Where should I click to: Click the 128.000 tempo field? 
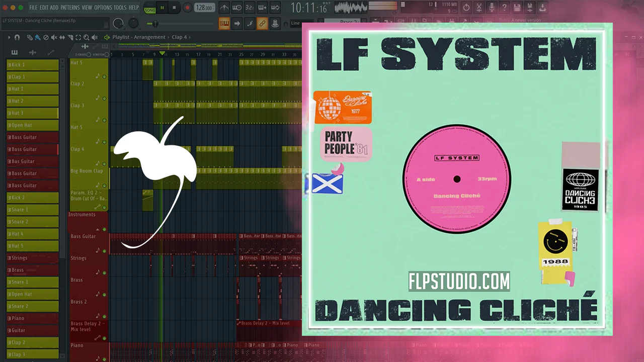(205, 8)
